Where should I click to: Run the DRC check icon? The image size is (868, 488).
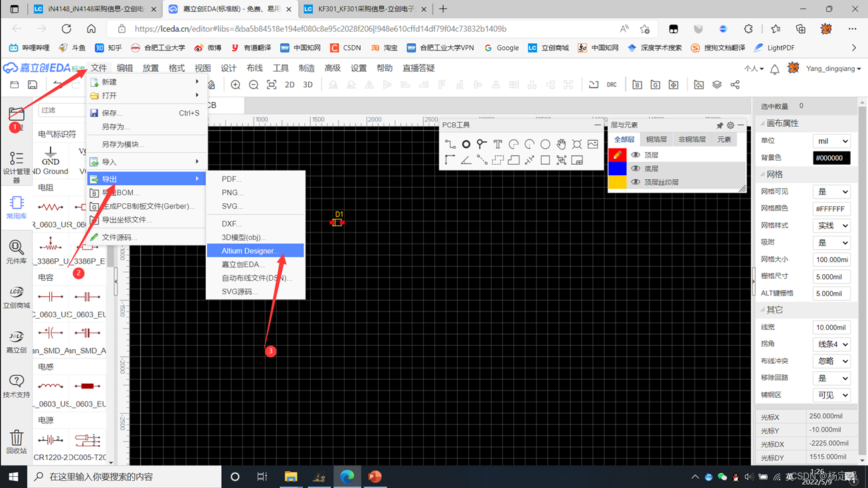(x=612, y=85)
